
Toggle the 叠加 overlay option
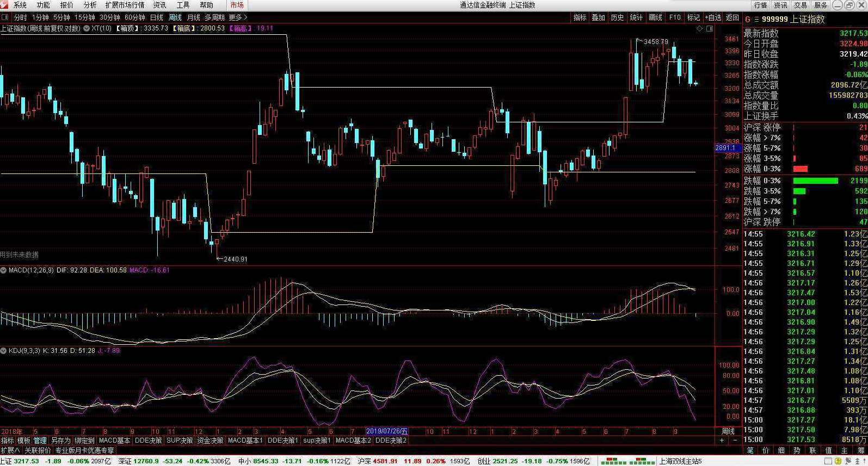pyautogui.click(x=598, y=17)
